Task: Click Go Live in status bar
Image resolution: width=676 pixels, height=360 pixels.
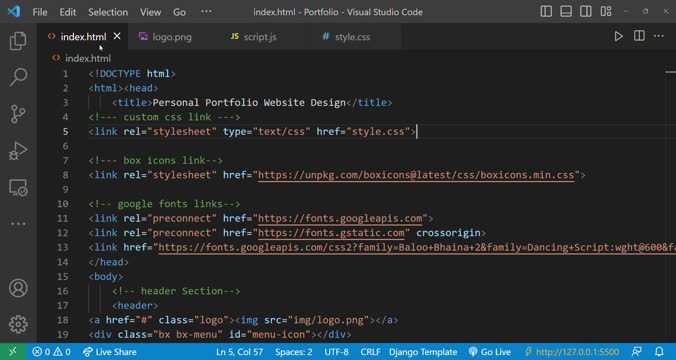Action: pyautogui.click(x=489, y=352)
